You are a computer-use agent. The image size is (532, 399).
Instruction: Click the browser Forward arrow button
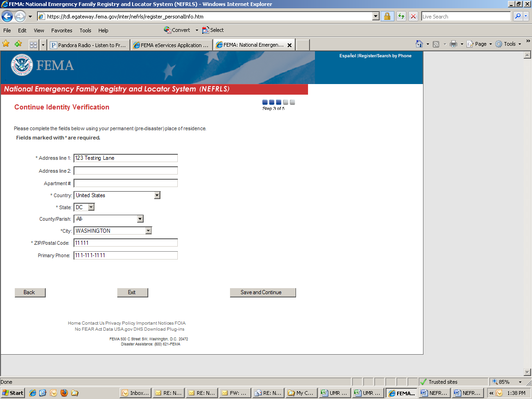20,16
